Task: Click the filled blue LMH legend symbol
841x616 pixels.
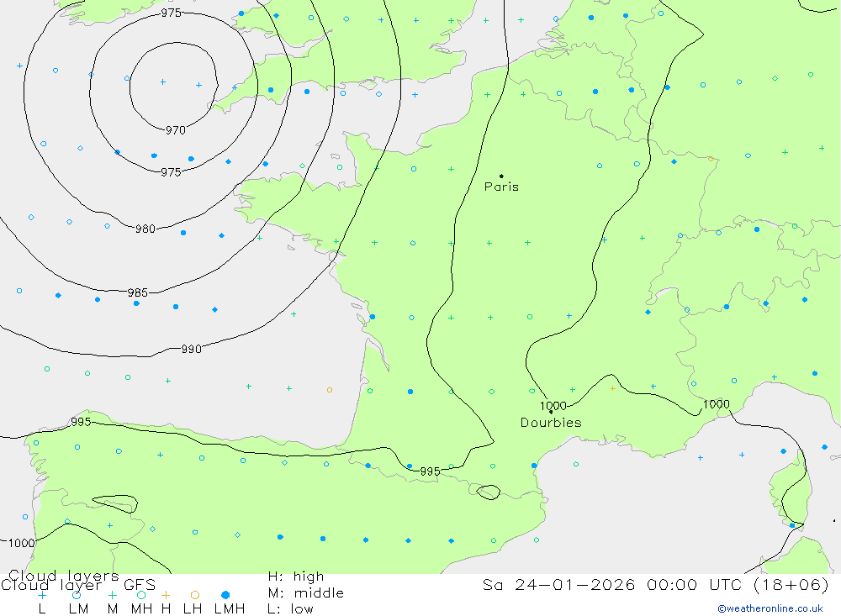Action: (225, 595)
